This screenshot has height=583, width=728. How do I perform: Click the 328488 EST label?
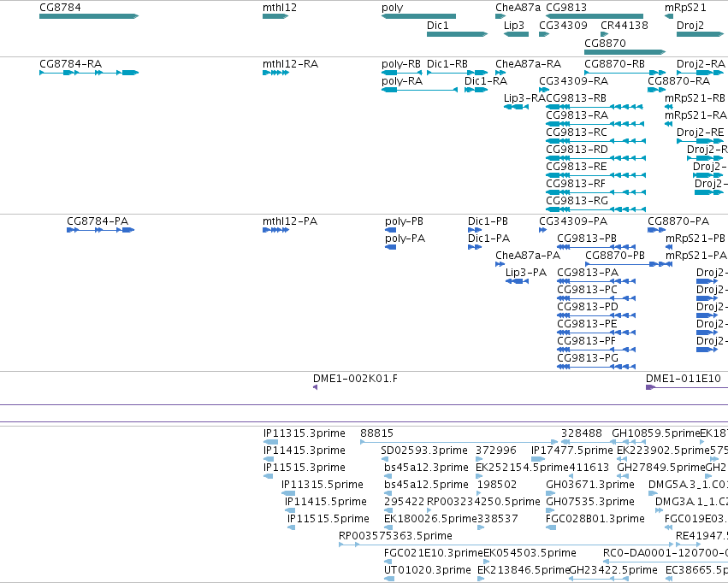tap(581, 433)
